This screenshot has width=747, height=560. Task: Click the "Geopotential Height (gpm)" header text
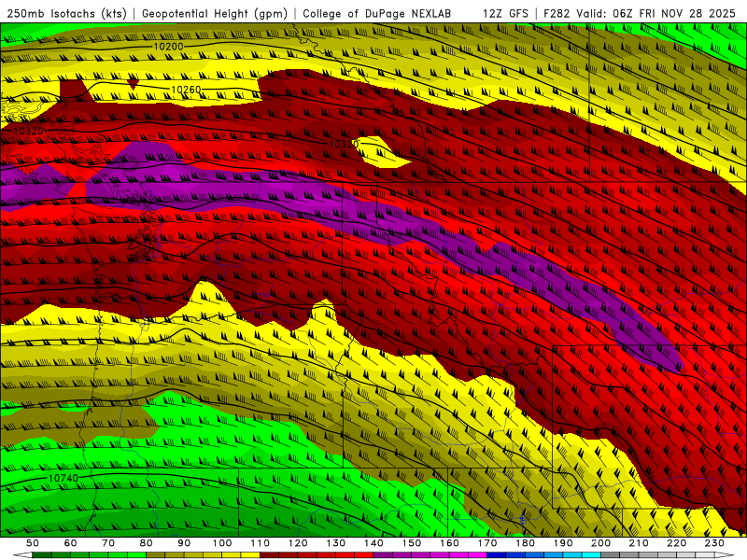pyautogui.click(x=215, y=14)
